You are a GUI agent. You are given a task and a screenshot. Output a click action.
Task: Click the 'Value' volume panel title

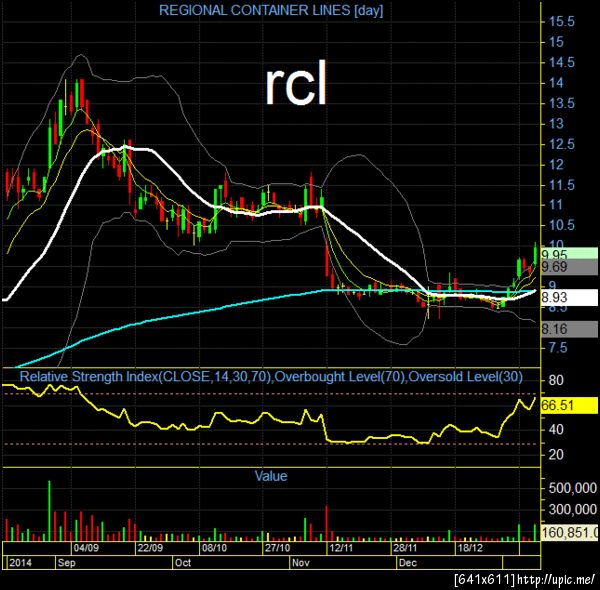[x=271, y=476]
